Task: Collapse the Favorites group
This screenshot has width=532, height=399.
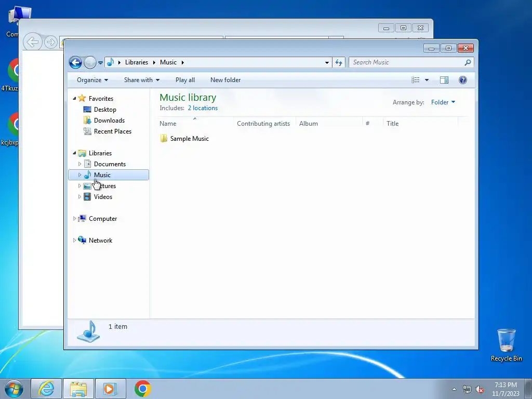Action: (74, 98)
